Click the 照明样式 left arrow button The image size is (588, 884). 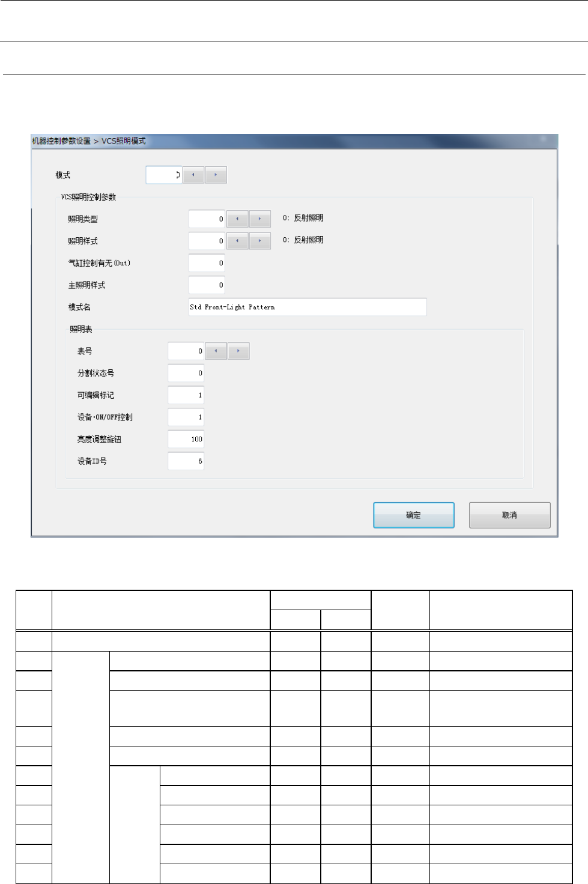pyautogui.click(x=237, y=241)
